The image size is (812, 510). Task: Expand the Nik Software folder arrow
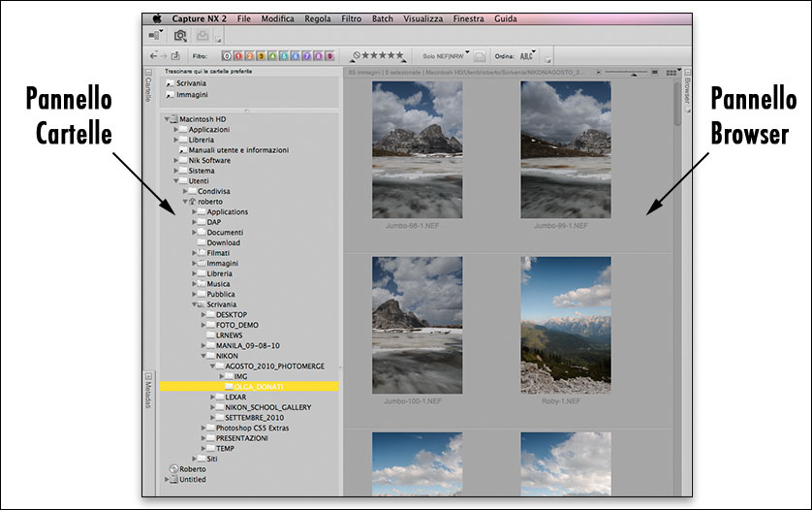click(176, 161)
